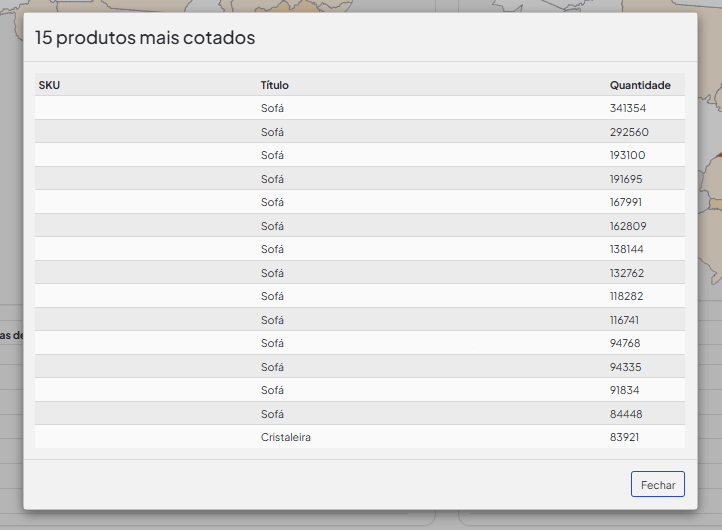Click the row with quantity 94335
This screenshot has width=722, height=530.
click(x=360, y=367)
